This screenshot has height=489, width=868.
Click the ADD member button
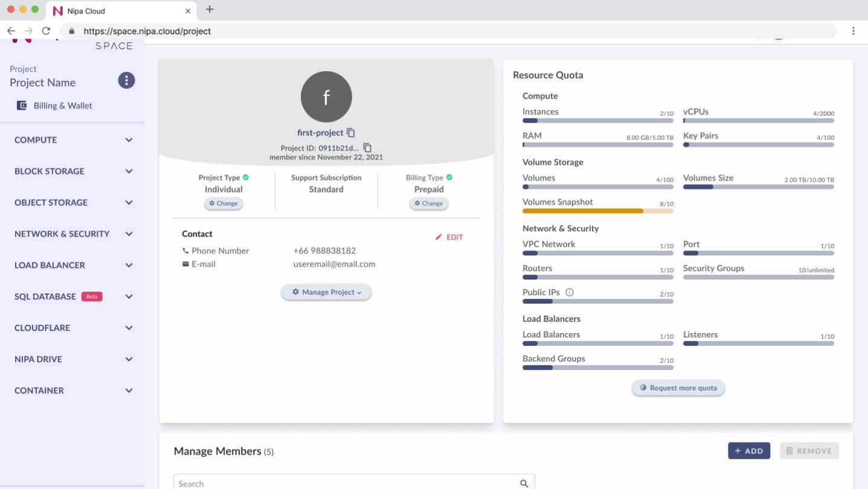[748, 451]
